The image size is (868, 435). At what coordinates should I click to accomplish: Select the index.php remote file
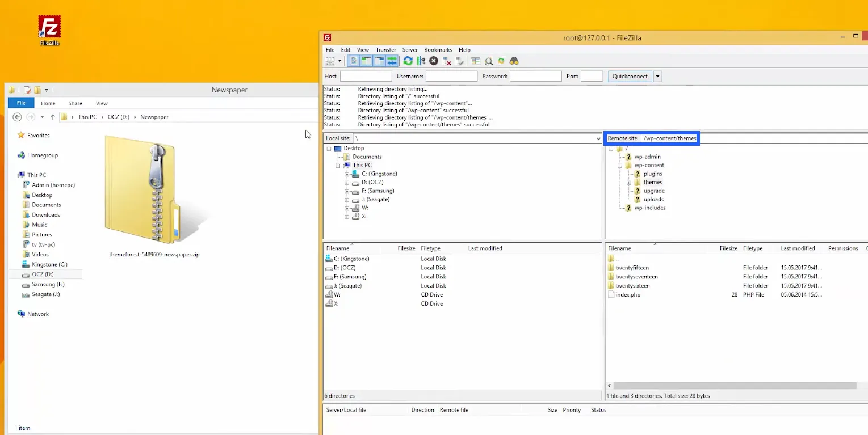[628, 295]
